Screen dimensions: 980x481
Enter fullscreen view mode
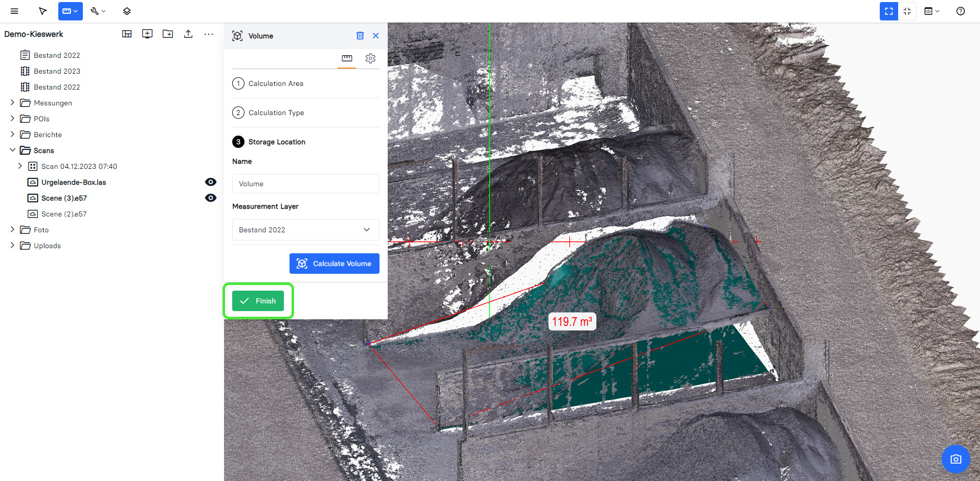coord(888,11)
